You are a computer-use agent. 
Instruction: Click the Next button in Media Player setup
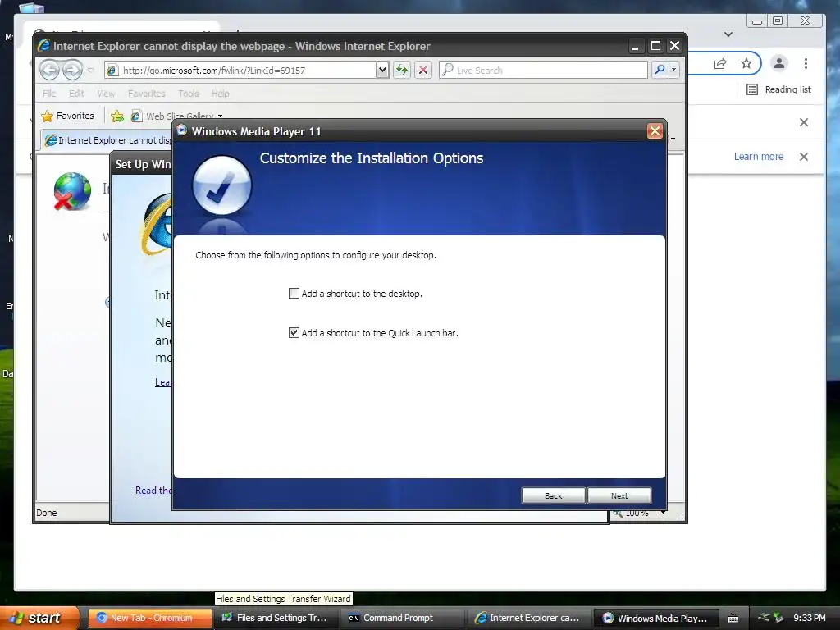click(619, 495)
